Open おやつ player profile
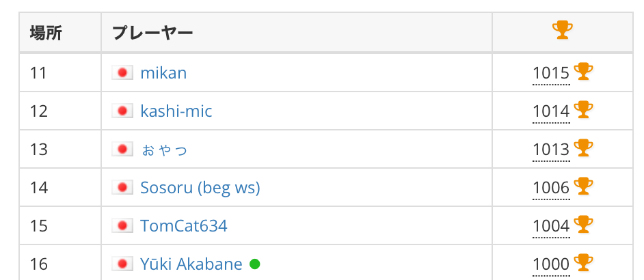 pyautogui.click(x=164, y=150)
